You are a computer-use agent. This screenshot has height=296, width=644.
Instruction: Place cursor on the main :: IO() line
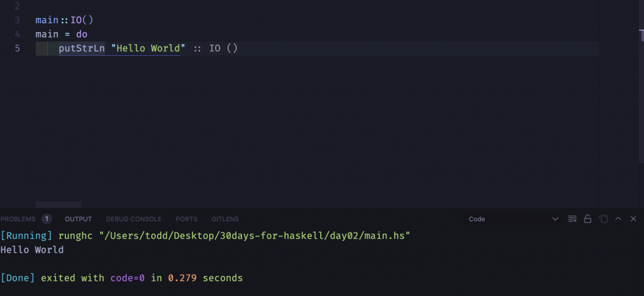(x=65, y=20)
